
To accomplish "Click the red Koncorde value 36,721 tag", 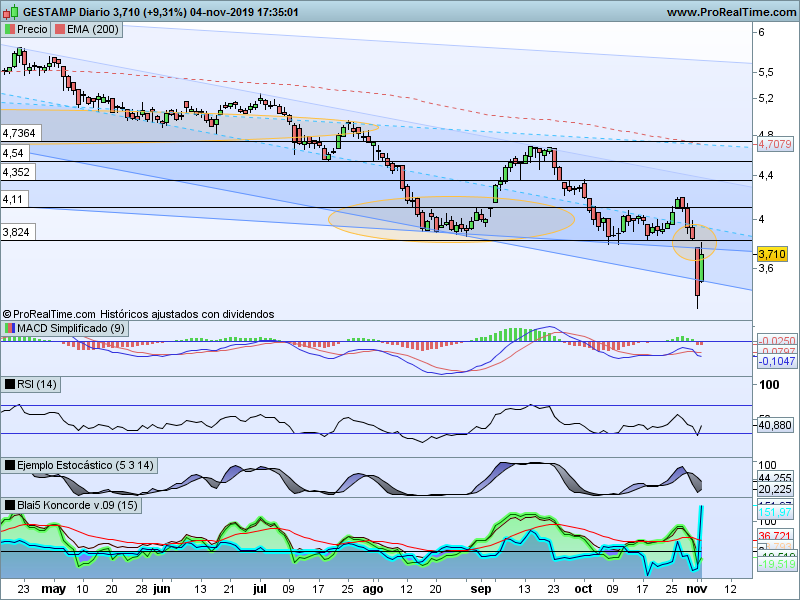I will [774, 536].
